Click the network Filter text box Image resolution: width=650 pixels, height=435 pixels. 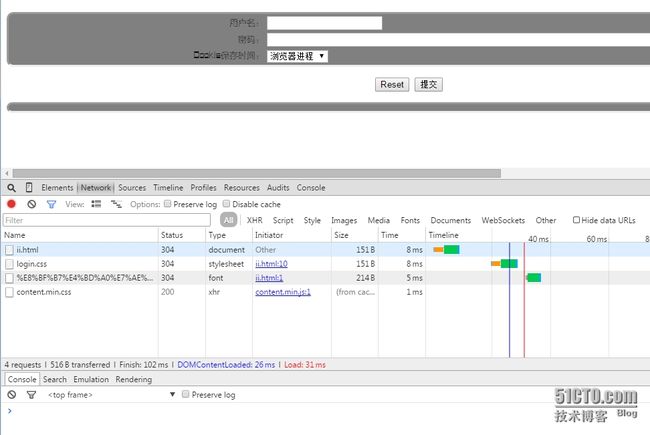coord(107,220)
